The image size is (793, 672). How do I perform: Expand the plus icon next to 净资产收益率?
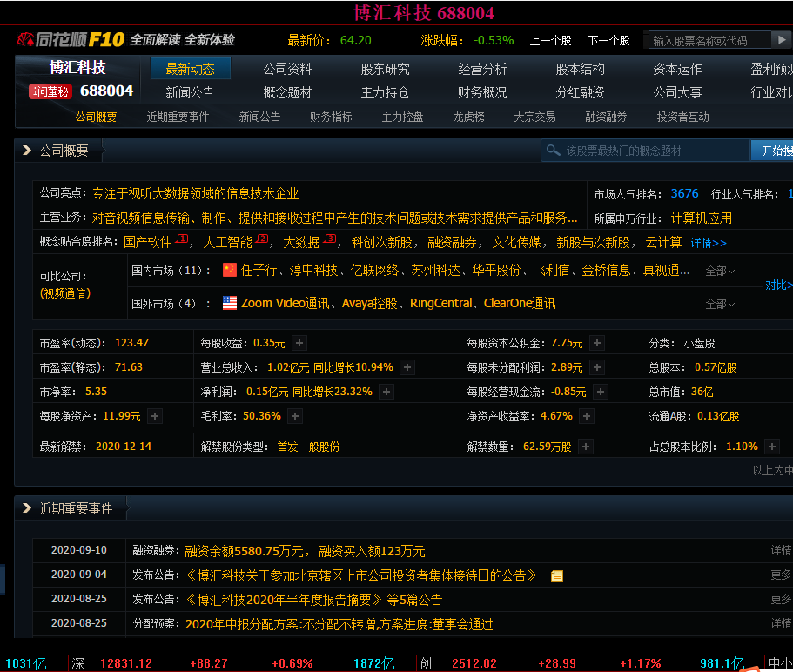tap(587, 416)
